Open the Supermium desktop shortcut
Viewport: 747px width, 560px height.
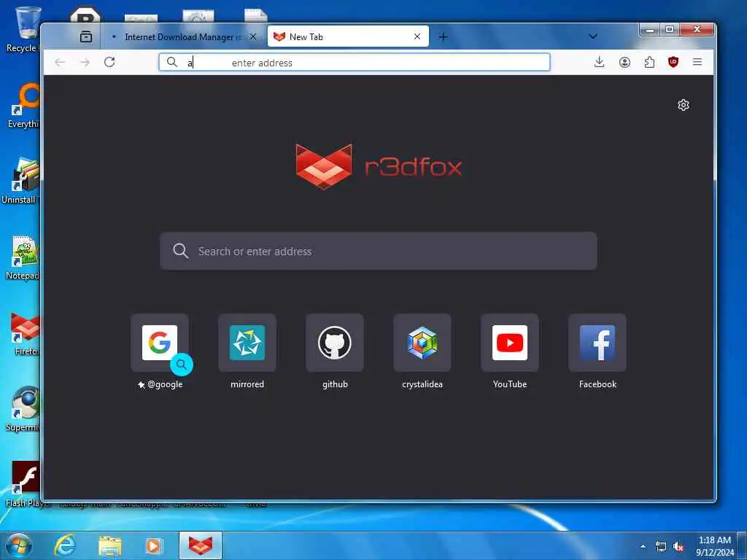tap(23, 410)
